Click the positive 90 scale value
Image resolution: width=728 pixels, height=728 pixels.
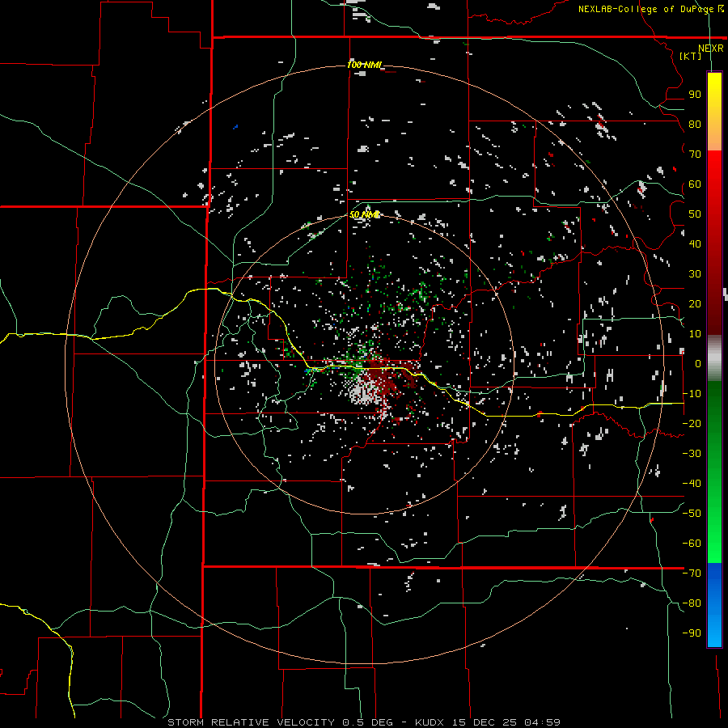coord(695,95)
